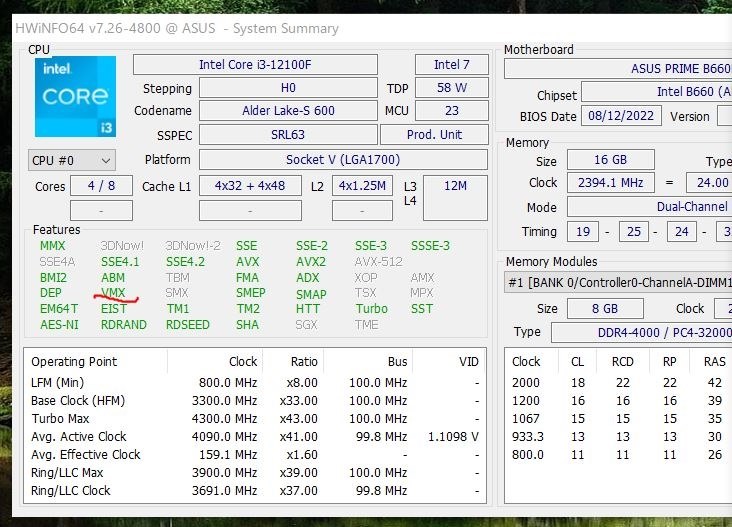The image size is (732, 527).
Task: Click the module size 8 GB field
Action: (x=605, y=309)
